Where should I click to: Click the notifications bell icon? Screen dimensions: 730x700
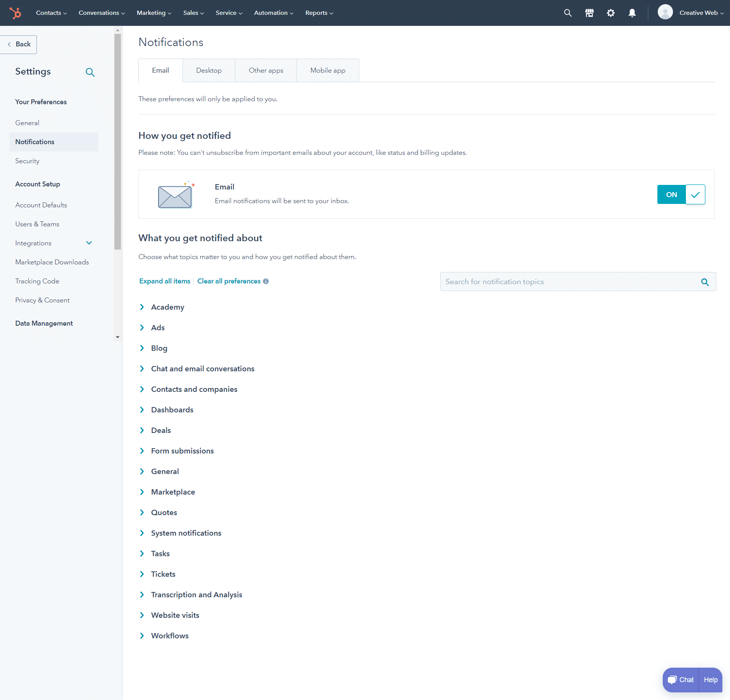click(x=632, y=13)
